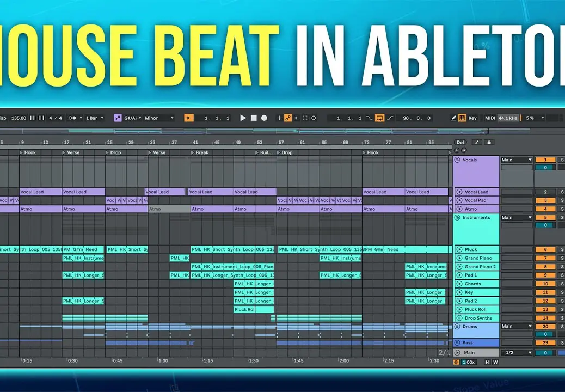The image size is (565, 392).
Task: Toggle the Key Map Mode button
Action: (472, 118)
